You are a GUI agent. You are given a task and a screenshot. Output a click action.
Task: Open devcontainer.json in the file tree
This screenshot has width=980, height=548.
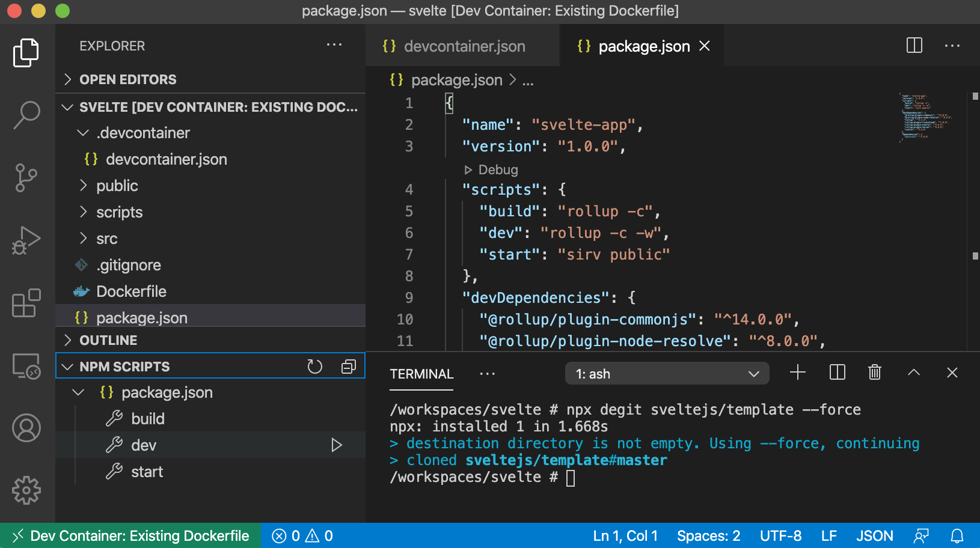210,159
